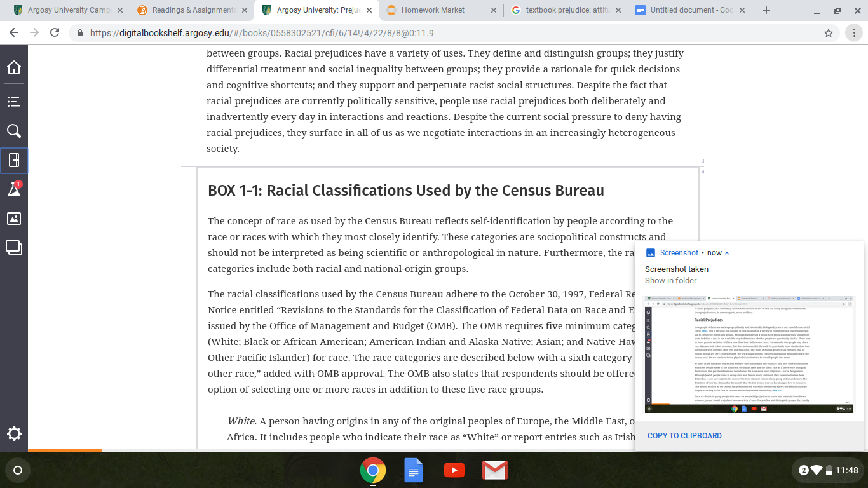
Task: Open the screenshot preview thumbnail
Action: pos(749,354)
